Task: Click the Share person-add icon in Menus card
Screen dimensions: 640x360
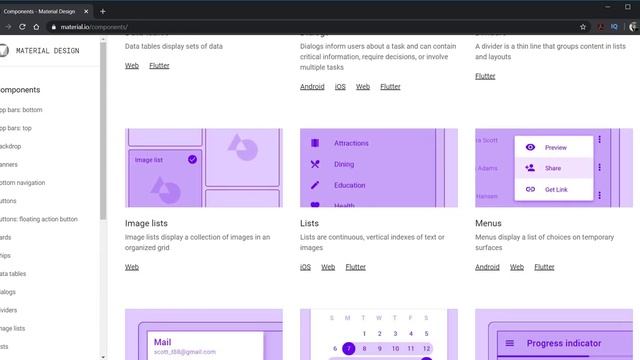Action: tap(530, 168)
